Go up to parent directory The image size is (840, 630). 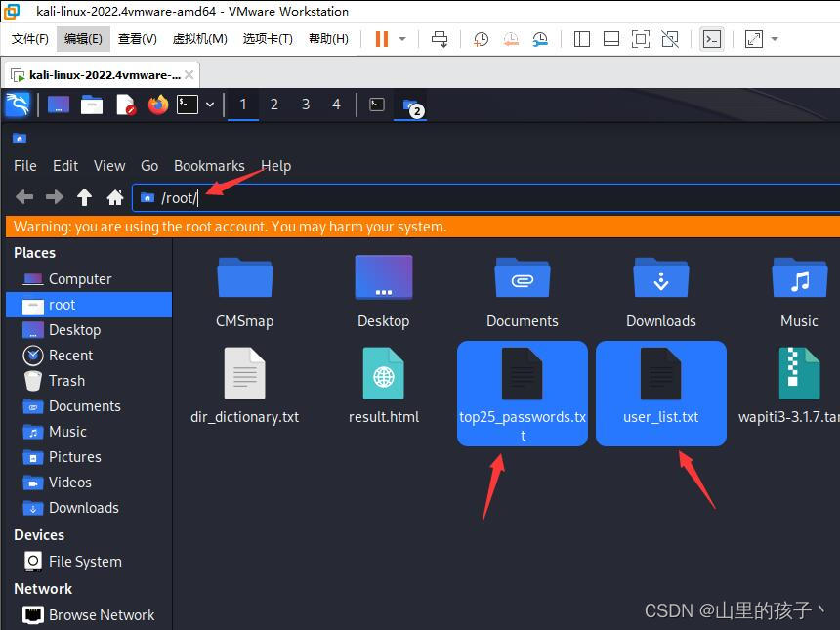coord(84,197)
